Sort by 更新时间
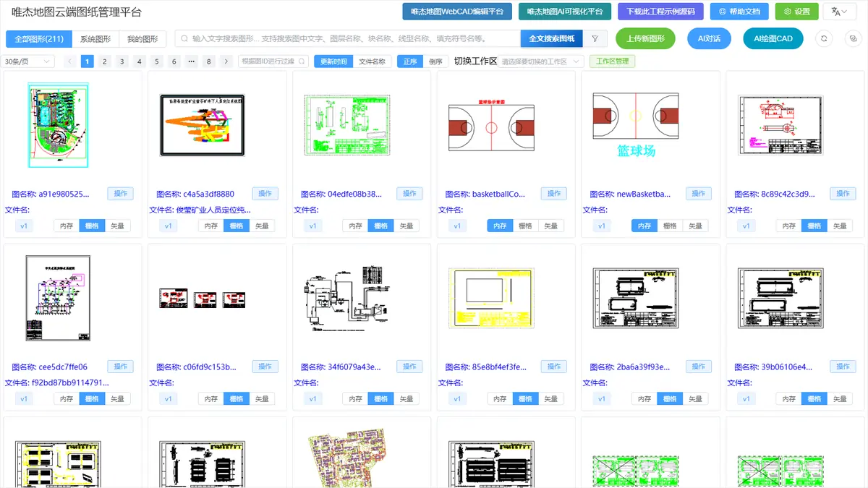The image size is (868, 488). pyautogui.click(x=333, y=61)
